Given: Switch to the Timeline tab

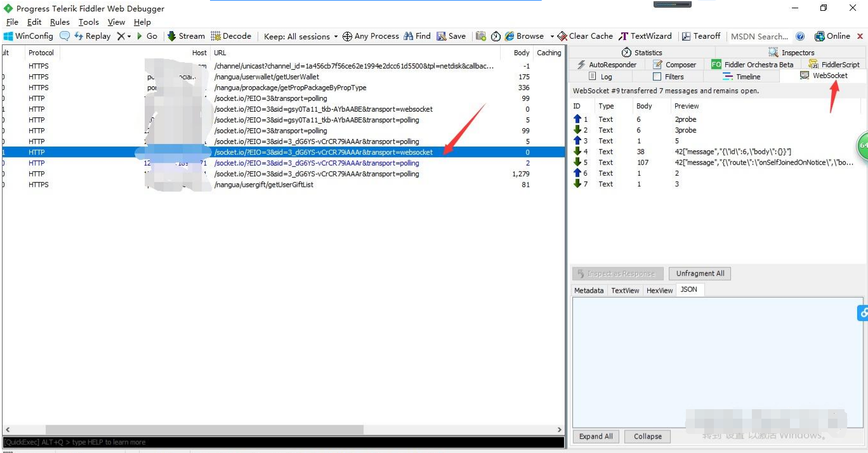Looking at the screenshot, I should click(x=742, y=77).
